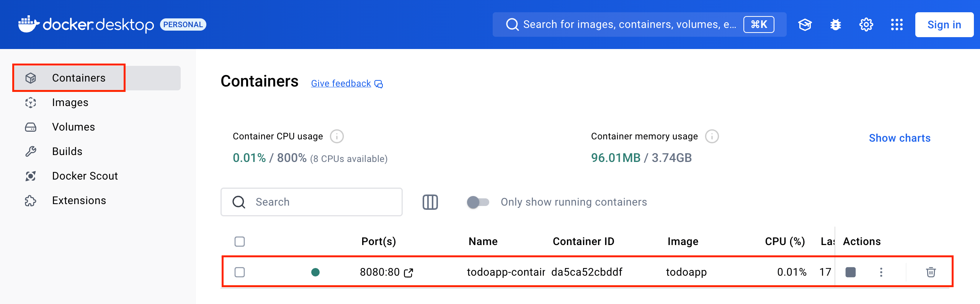Click the Extensions puzzle icon in the sidebar

click(x=31, y=200)
